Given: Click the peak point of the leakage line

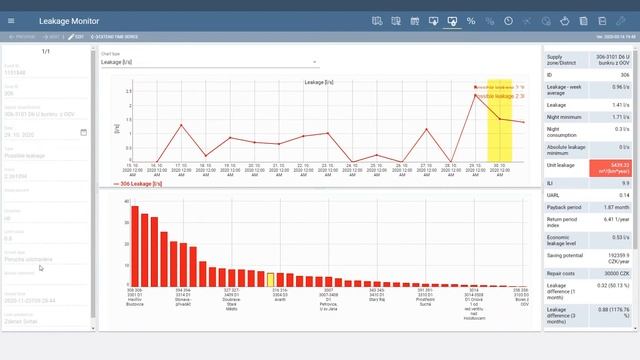Looking at the screenshot, I should (x=475, y=96).
